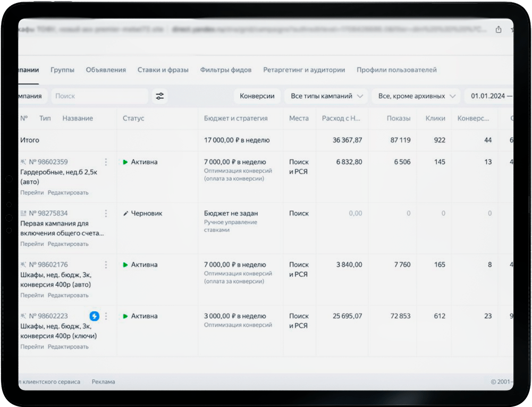Click the pencil draft icon beside Черновик
Screen dimensions: 532x407
point(125,214)
